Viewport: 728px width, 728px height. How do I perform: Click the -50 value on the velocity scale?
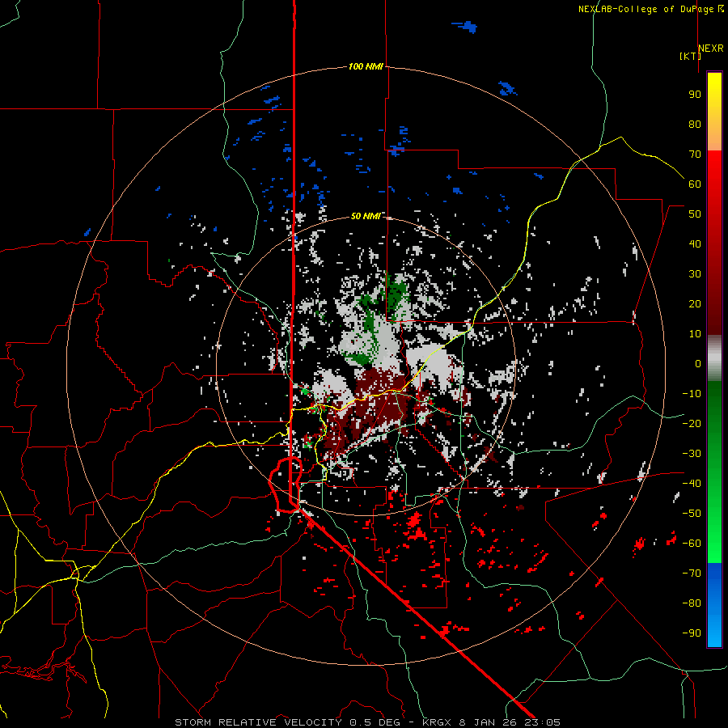coord(692,514)
